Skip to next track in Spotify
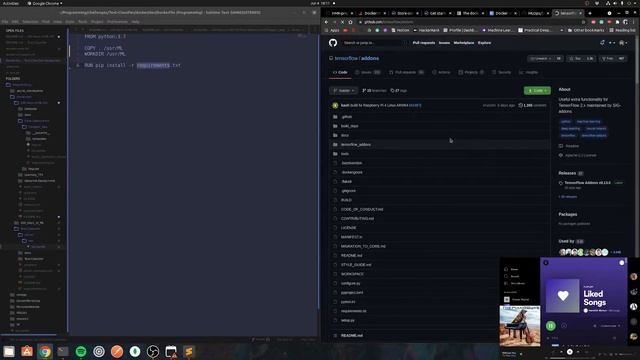 pos(578,352)
